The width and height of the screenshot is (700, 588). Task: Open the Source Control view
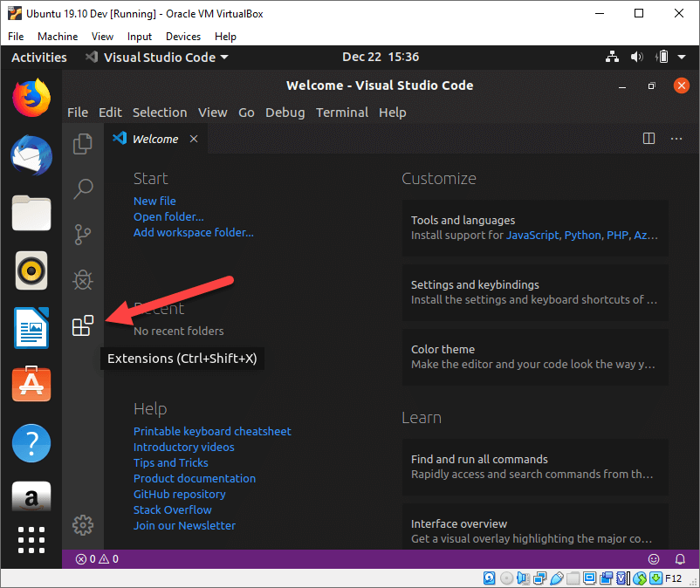coord(83,235)
